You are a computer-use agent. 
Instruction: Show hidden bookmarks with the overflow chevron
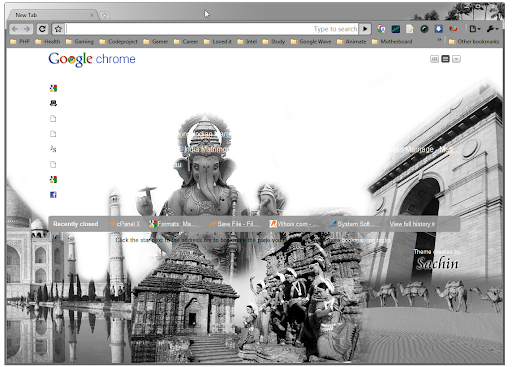(x=439, y=41)
